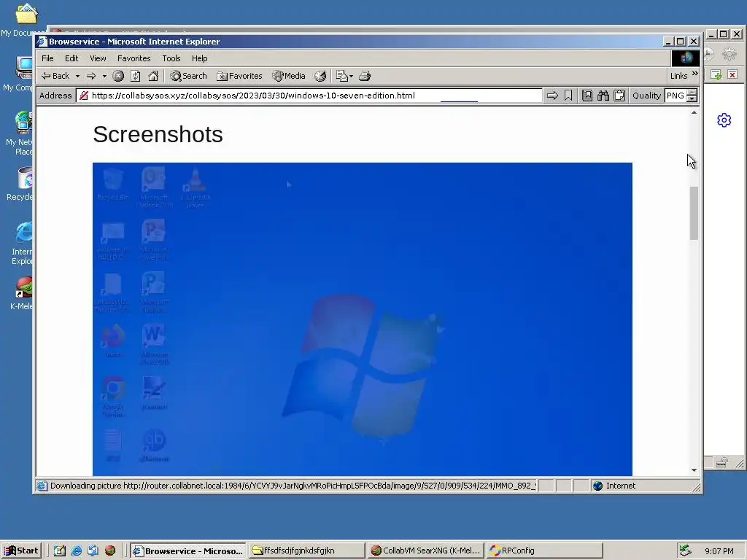Viewport: 747px width, 560px height.
Task: Open the Media pane
Action: [x=288, y=76]
